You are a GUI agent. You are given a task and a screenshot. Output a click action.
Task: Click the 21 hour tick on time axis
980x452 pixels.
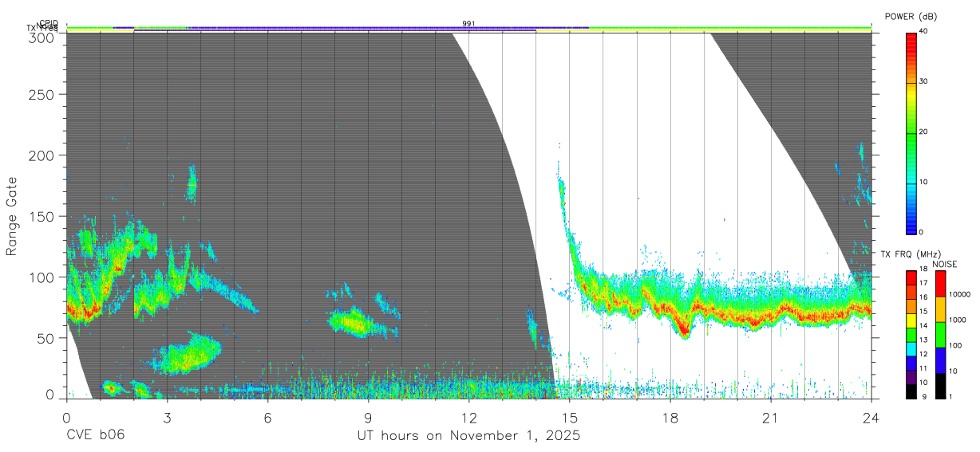[x=770, y=418]
